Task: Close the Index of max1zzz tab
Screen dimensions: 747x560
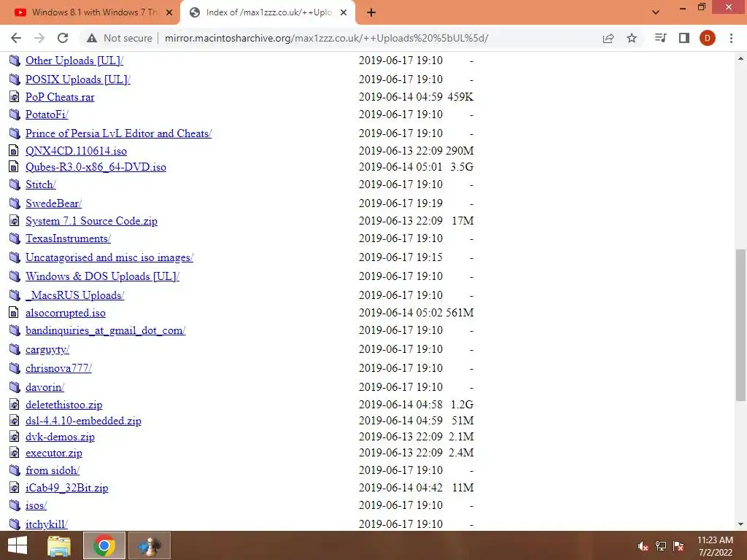Action: [344, 12]
